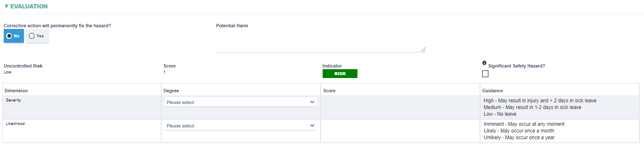Click the Likelihood row label
This screenshot has height=156, width=644.
(x=15, y=124)
